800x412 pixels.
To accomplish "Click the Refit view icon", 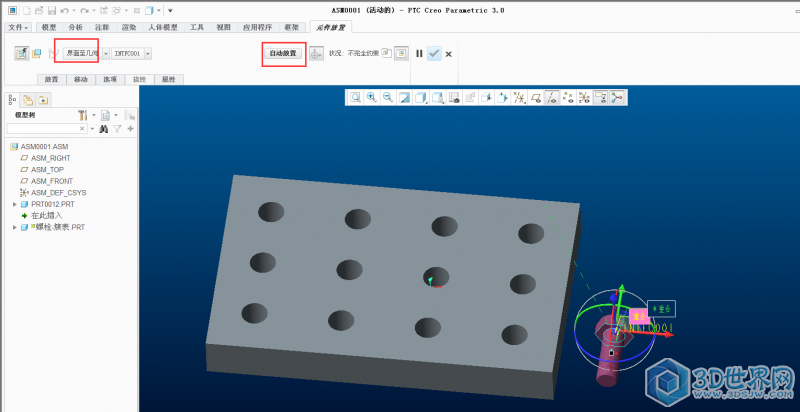I will tap(355, 97).
